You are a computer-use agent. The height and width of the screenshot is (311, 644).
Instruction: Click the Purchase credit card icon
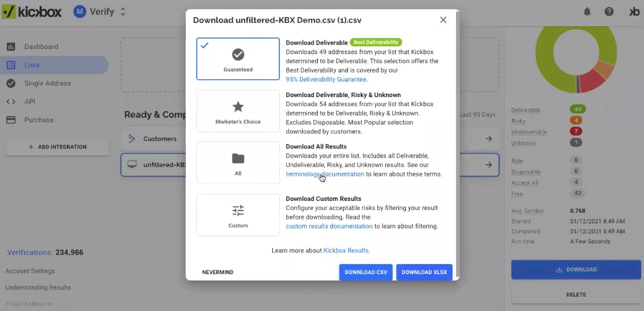(x=11, y=119)
